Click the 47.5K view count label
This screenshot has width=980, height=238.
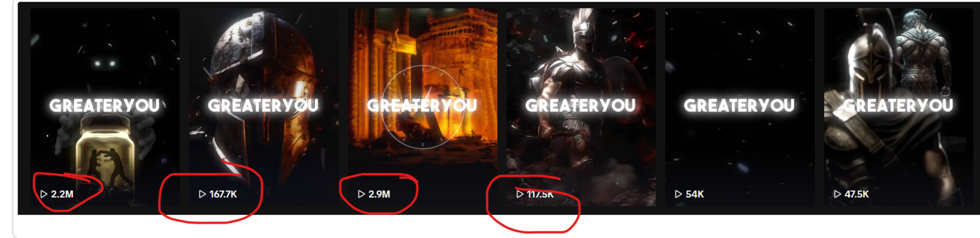point(857,194)
